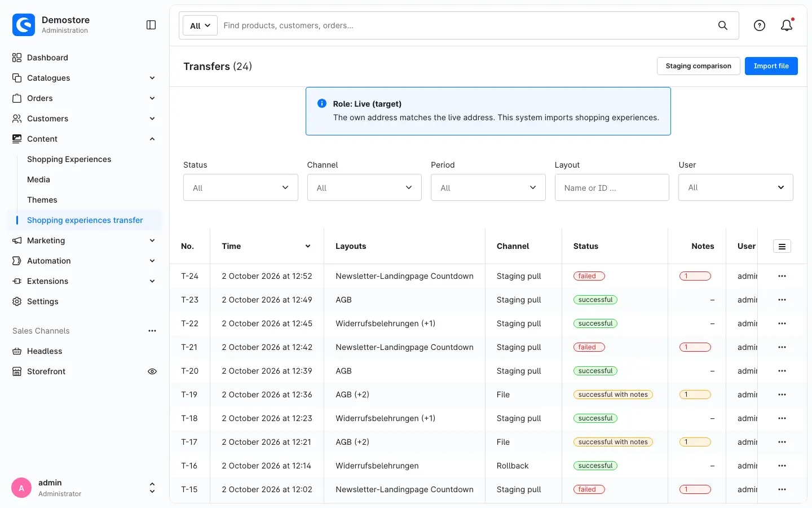This screenshot has height=508, width=812.
Task: Click the Find products search field
Action: (465, 25)
